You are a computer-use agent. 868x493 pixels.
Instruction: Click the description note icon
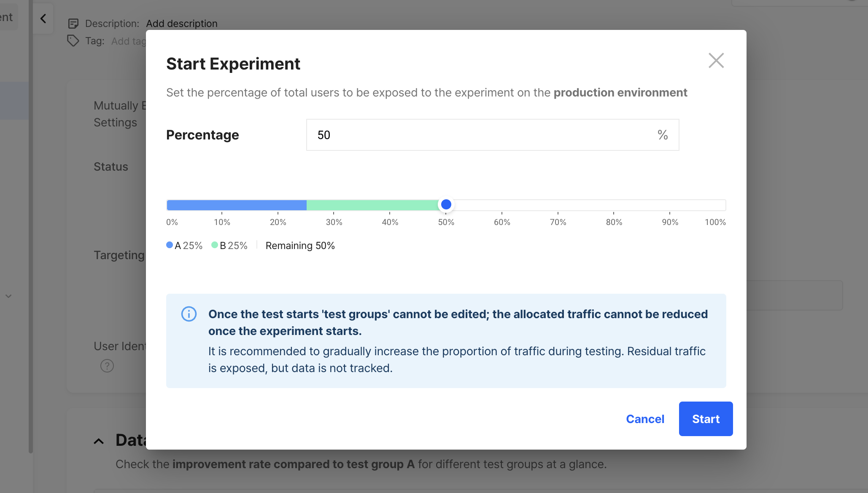click(x=73, y=24)
